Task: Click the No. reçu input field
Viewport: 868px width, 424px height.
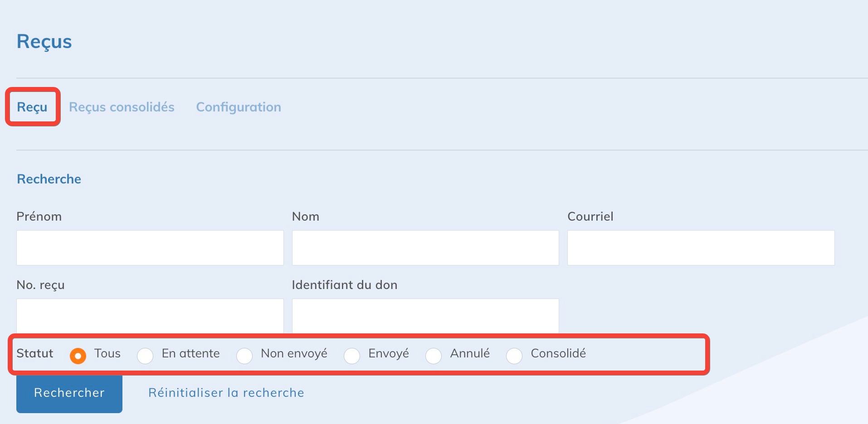Action: click(150, 316)
